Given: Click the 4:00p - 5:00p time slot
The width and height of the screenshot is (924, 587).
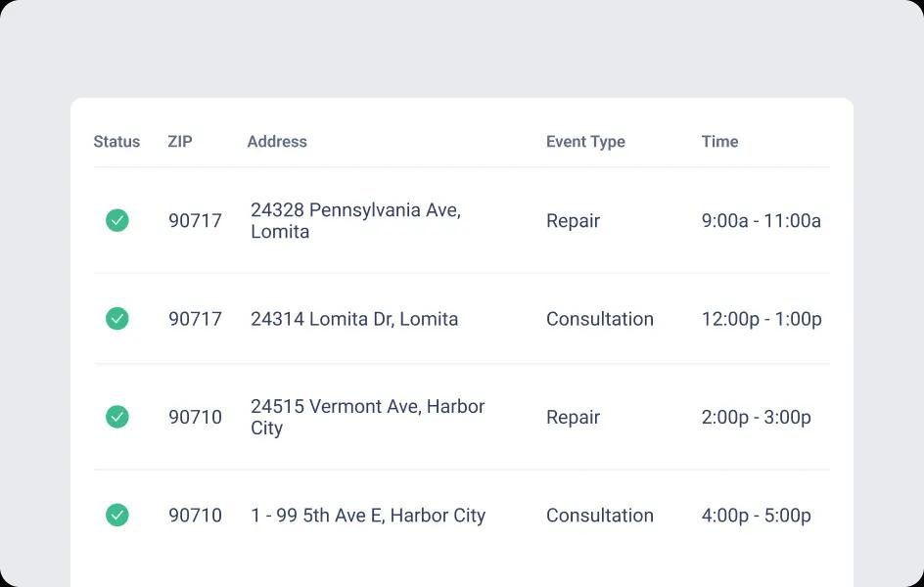Looking at the screenshot, I should (756, 516).
